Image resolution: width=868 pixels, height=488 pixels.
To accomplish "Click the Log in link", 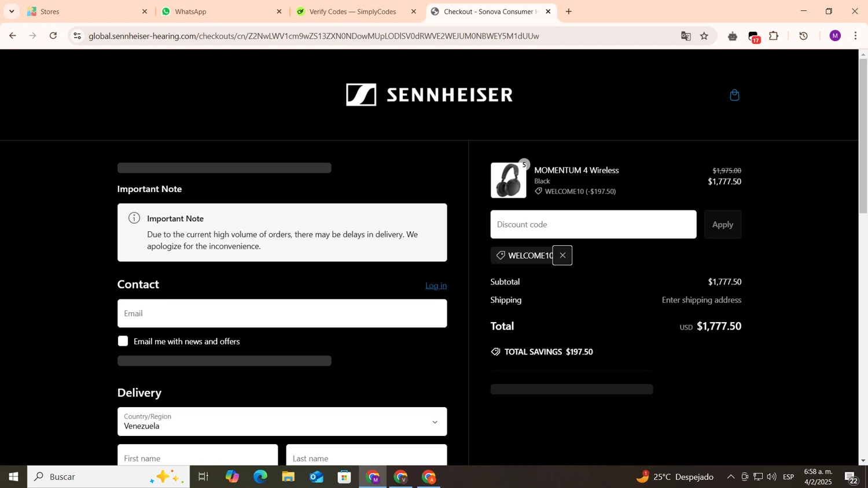I will [x=436, y=285].
